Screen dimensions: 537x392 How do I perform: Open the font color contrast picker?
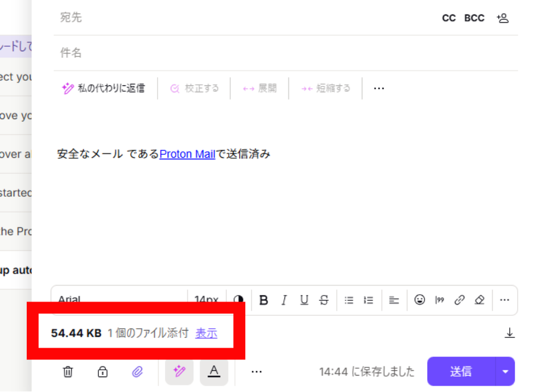[238, 300]
